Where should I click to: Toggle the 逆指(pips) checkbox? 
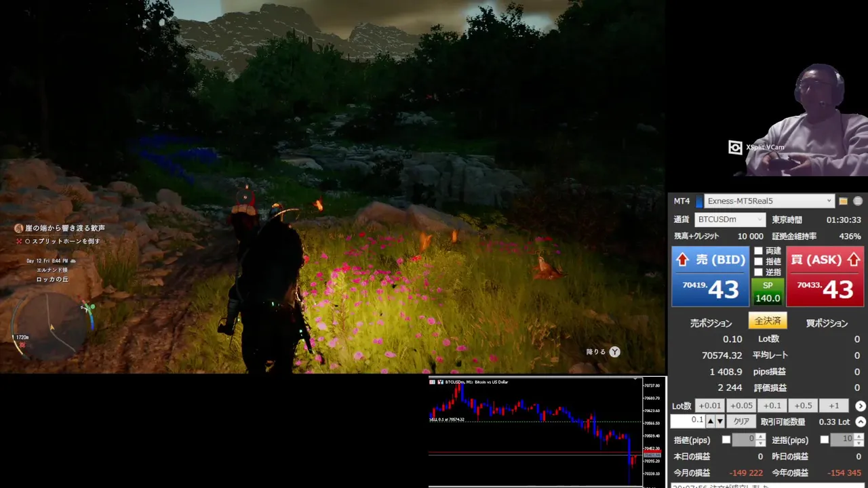(825, 440)
